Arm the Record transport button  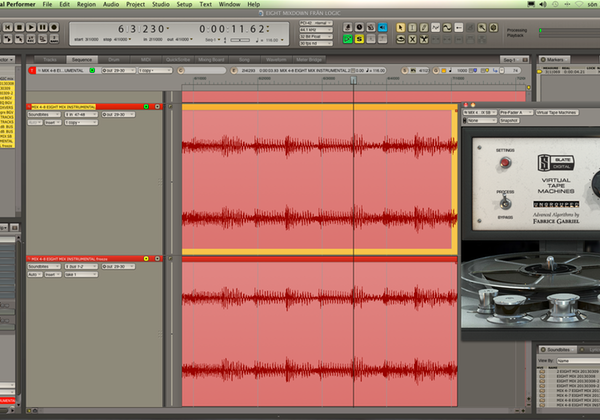(x=54, y=27)
